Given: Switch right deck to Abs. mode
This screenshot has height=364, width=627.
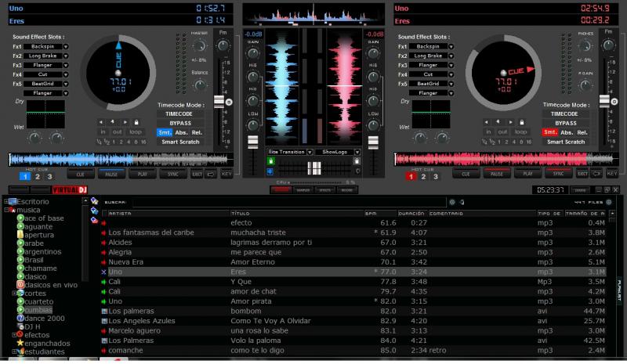Looking at the screenshot, I should (567, 132).
